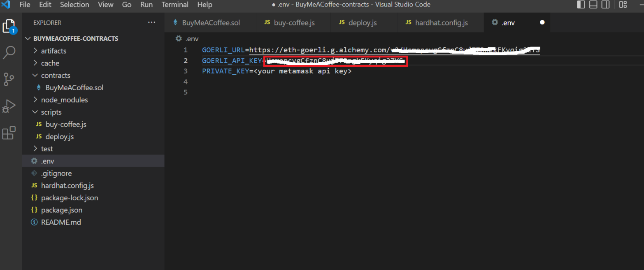
Task: Toggle the secondary side bar layout icon
Action: pos(605,5)
